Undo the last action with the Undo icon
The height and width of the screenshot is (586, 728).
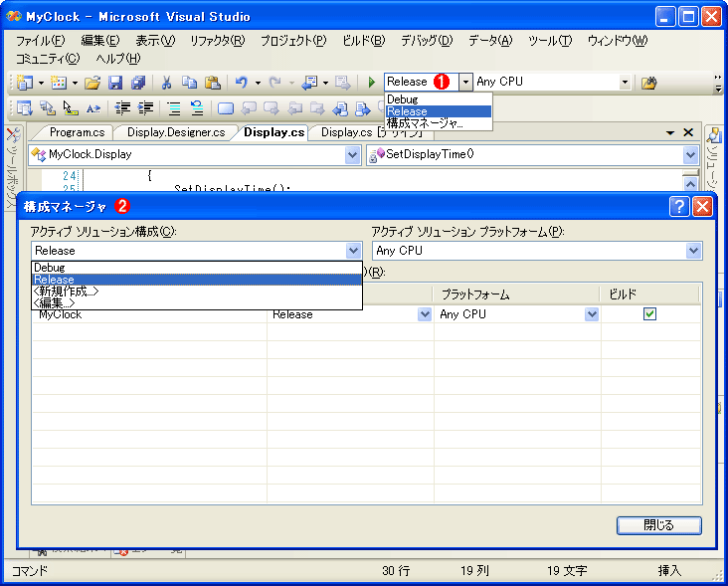[242, 83]
